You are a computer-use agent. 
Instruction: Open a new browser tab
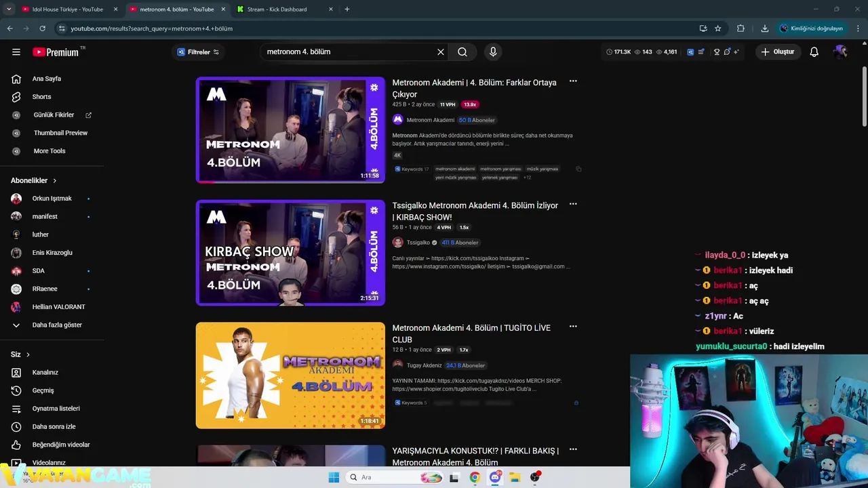coord(347,9)
